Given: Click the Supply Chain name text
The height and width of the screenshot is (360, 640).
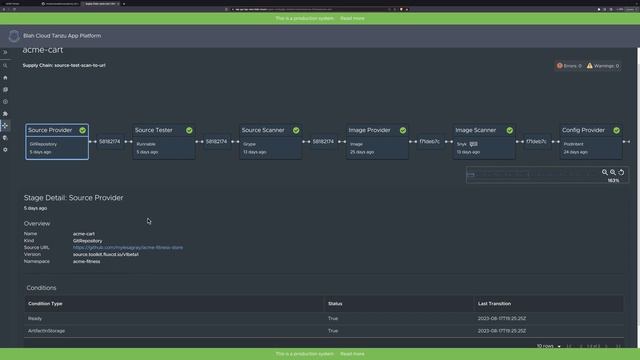Looking at the screenshot, I should pos(64,65).
